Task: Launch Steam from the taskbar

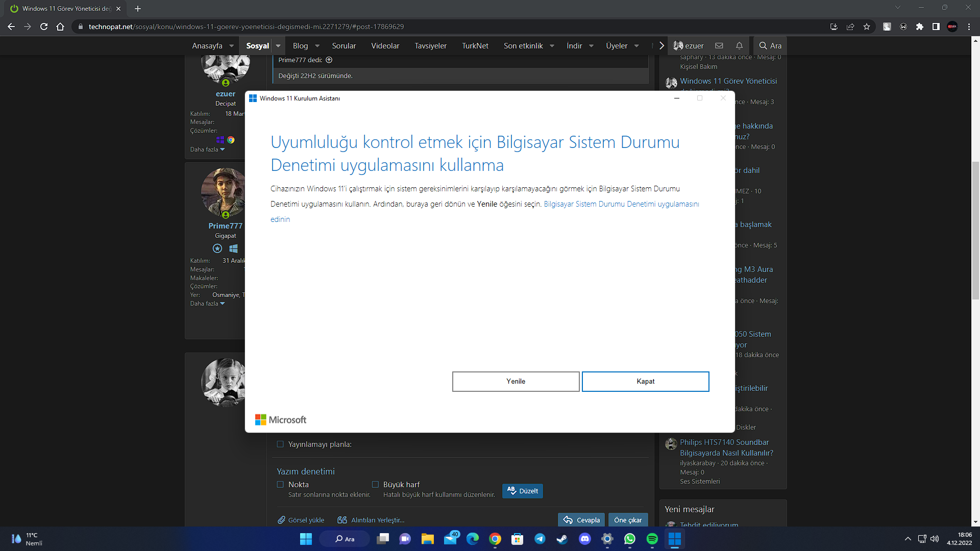Action: point(562,539)
